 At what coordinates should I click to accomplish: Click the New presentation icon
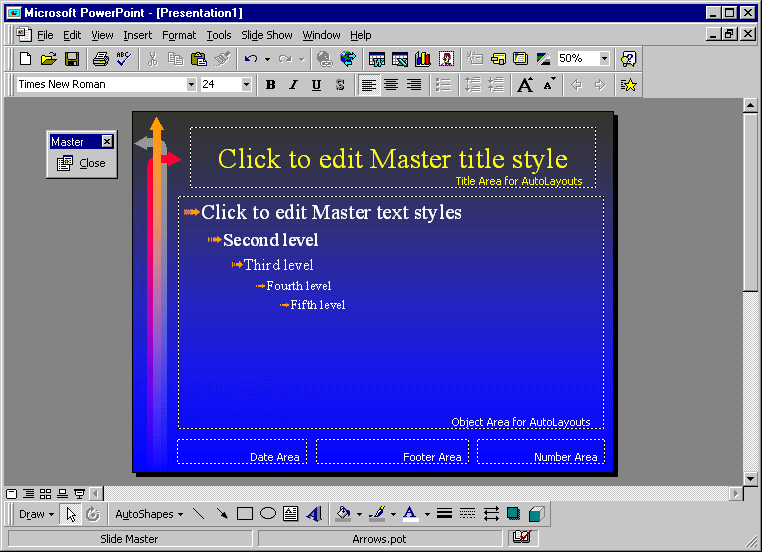(x=25, y=59)
